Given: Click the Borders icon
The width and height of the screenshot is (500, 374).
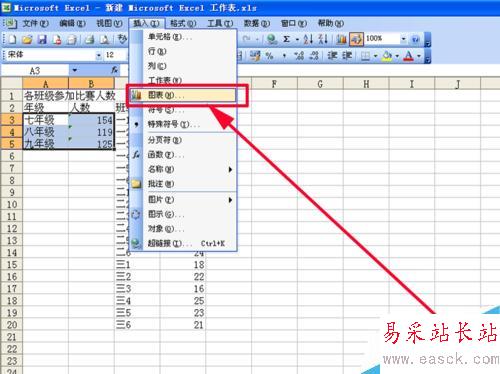Looking at the screenshot, I should [x=365, y=56].
